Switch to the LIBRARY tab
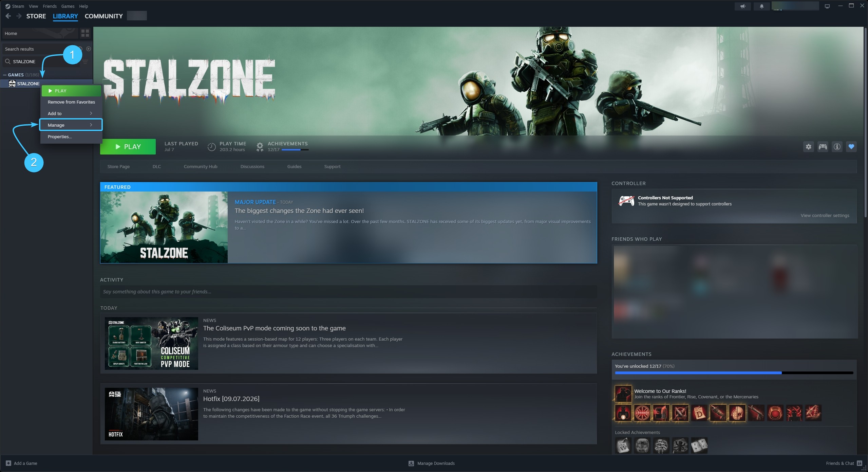This screenshot has height=472, width=868. click(65, 16)
